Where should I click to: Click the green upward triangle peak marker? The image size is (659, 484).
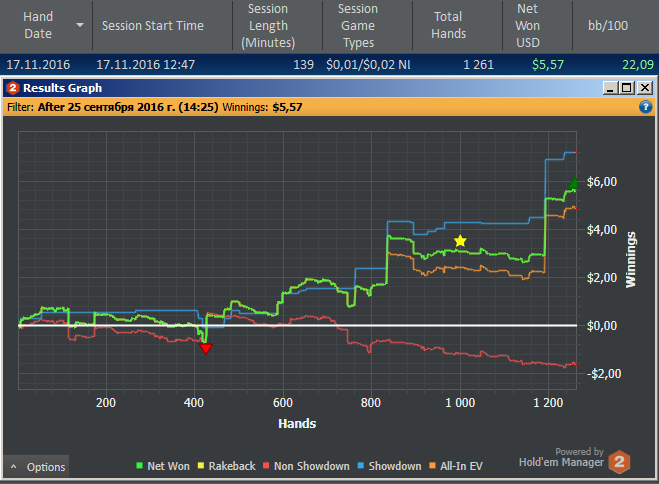[574, 183]
